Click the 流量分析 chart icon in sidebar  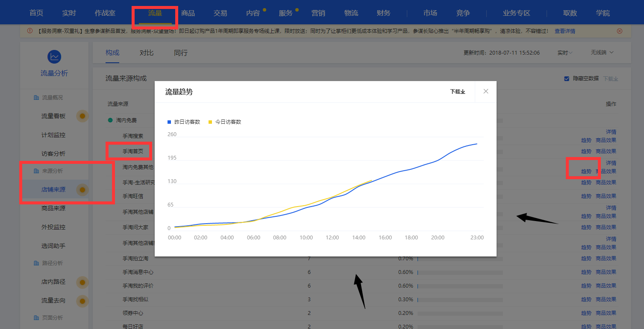point(54,57)
